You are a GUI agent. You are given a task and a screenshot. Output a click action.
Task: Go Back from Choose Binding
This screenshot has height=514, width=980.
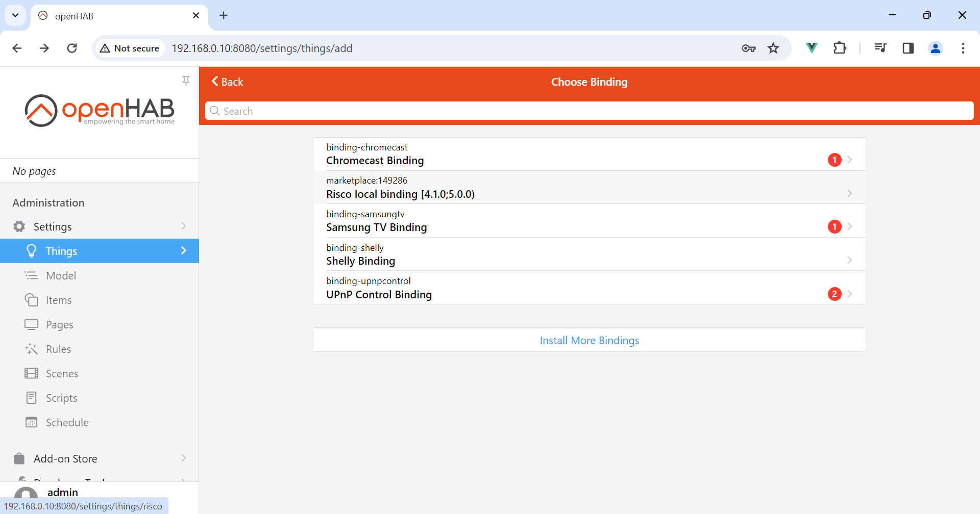click(x=228, y=82)
